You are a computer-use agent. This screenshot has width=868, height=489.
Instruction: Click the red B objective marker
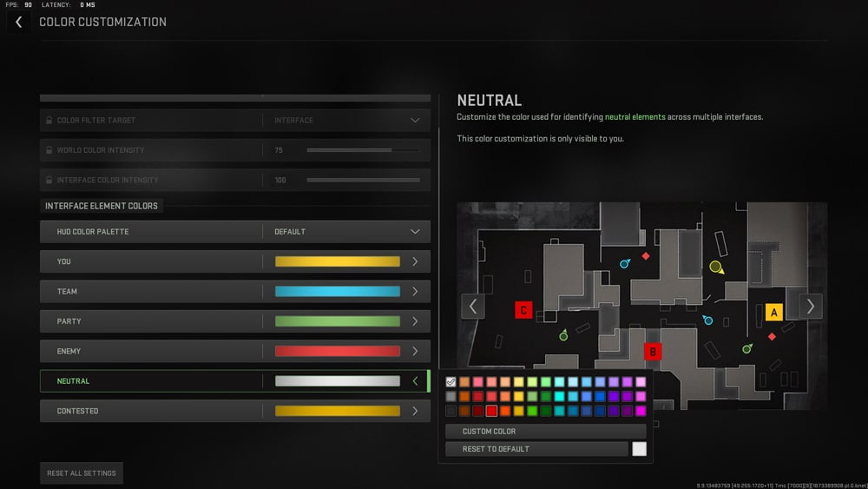point(653,352)
